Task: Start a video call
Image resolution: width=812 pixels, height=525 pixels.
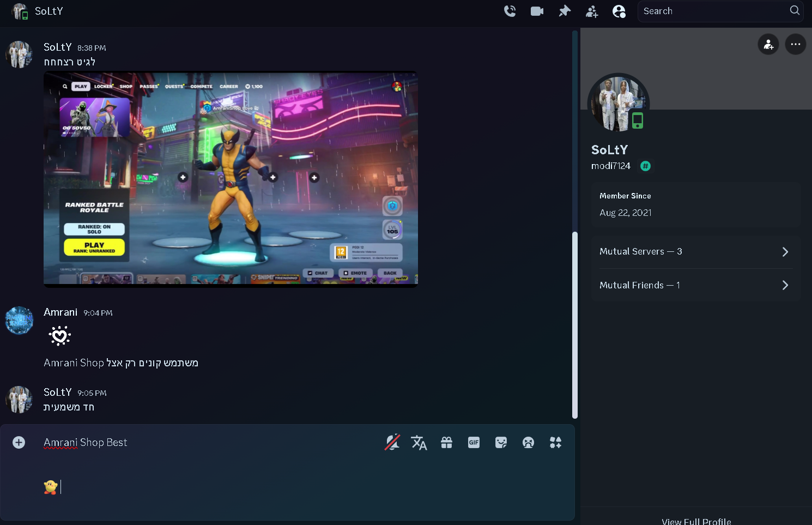Action: [537, 11]
